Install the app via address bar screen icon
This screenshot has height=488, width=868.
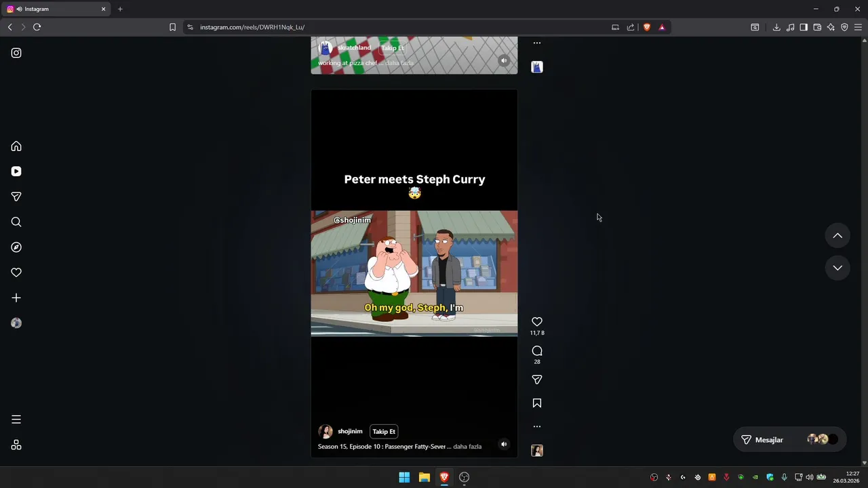click(x=615, y=27)
